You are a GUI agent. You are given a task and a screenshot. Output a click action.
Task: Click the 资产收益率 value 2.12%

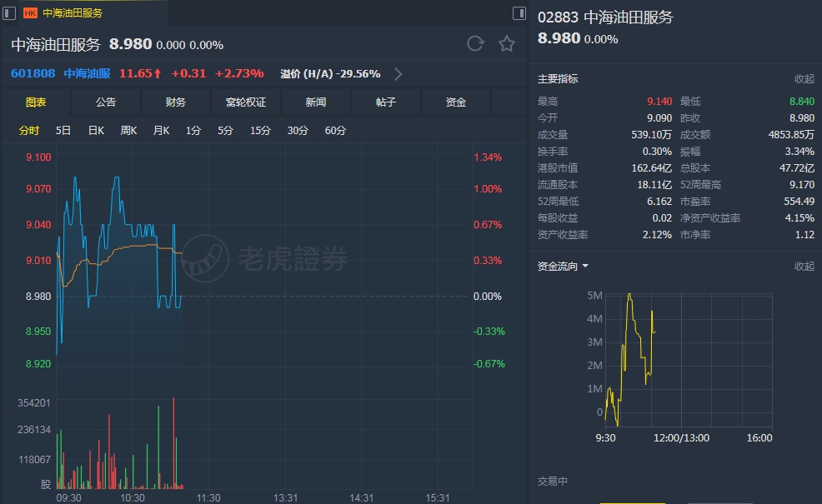[658, 235]
